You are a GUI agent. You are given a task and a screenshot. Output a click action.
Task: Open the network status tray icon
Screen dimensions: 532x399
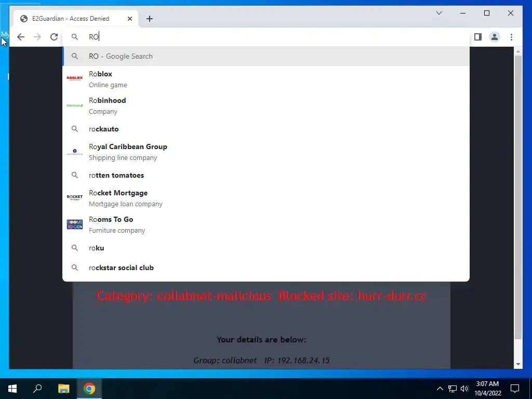[453, 389]
